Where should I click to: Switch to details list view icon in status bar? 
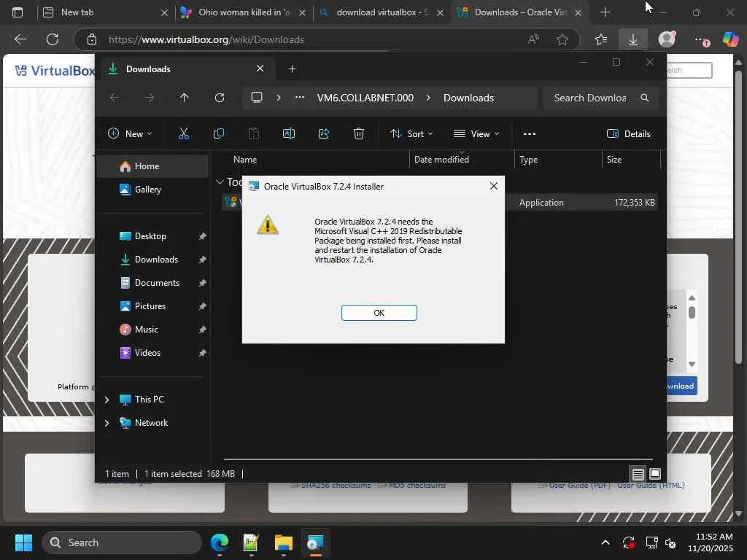pyautogui.click(x=638, y=474)
